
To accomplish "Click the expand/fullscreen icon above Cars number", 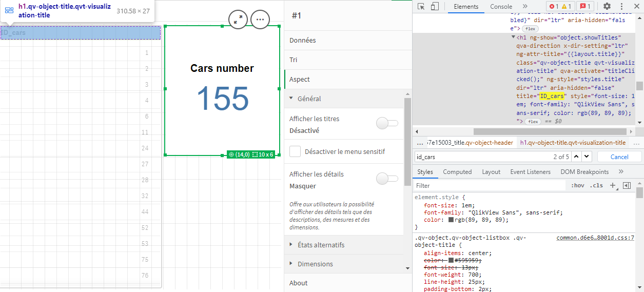I will point(238,20).
